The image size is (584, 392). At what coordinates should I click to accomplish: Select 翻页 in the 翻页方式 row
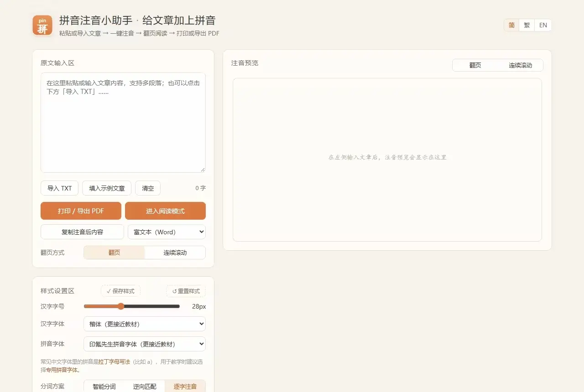tap(114, 253)
